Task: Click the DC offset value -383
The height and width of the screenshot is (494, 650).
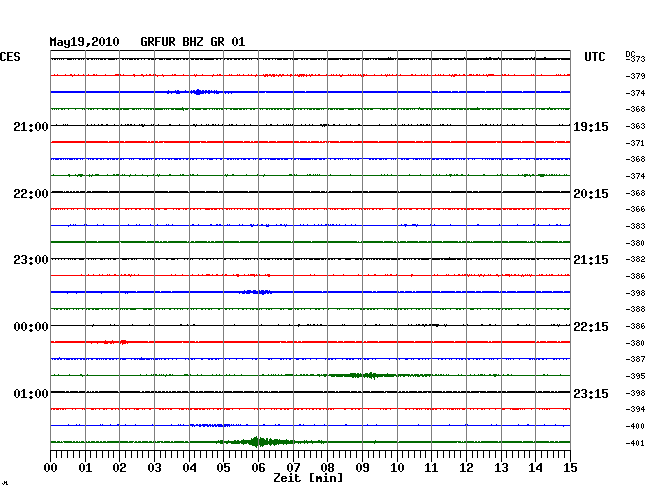Action: (635, 226)
